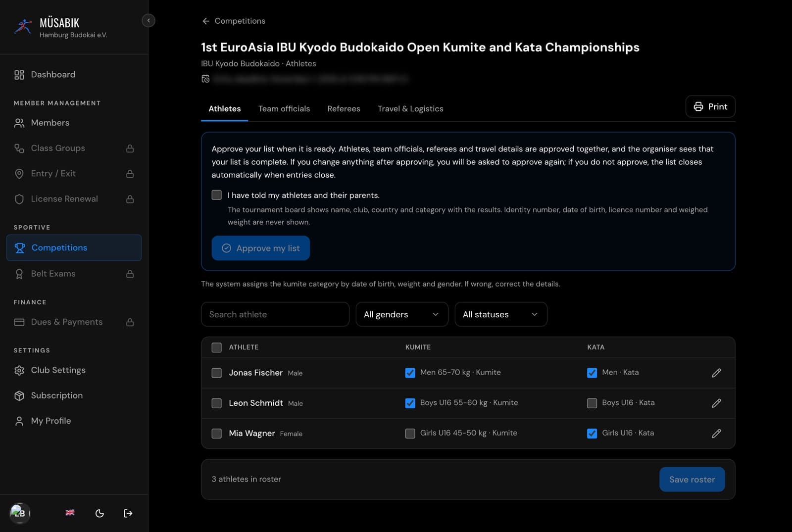
Task: Enable Girls U16 45-50 kg Kumite for Mia
Action: (410, 434)
